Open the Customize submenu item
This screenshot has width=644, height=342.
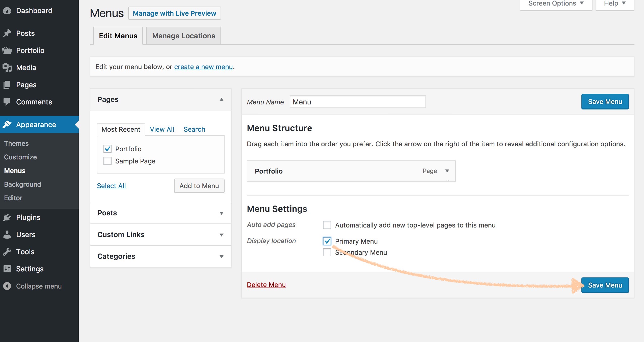click(x=20, y=157)
